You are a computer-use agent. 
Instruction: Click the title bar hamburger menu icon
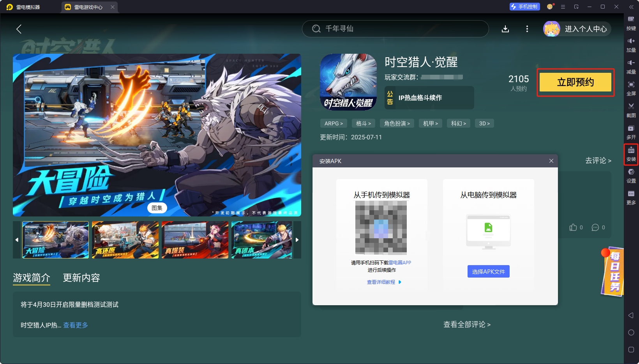[563, 7]
